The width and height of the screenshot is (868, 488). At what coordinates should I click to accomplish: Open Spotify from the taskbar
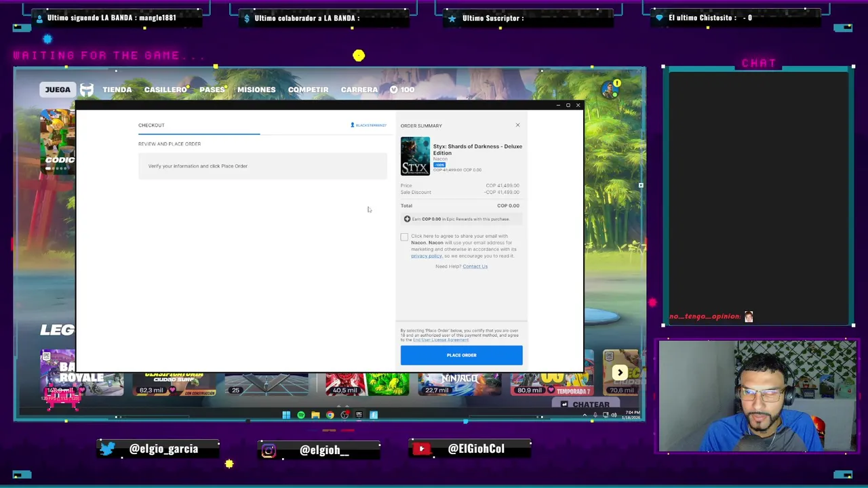tap(301, 415)
